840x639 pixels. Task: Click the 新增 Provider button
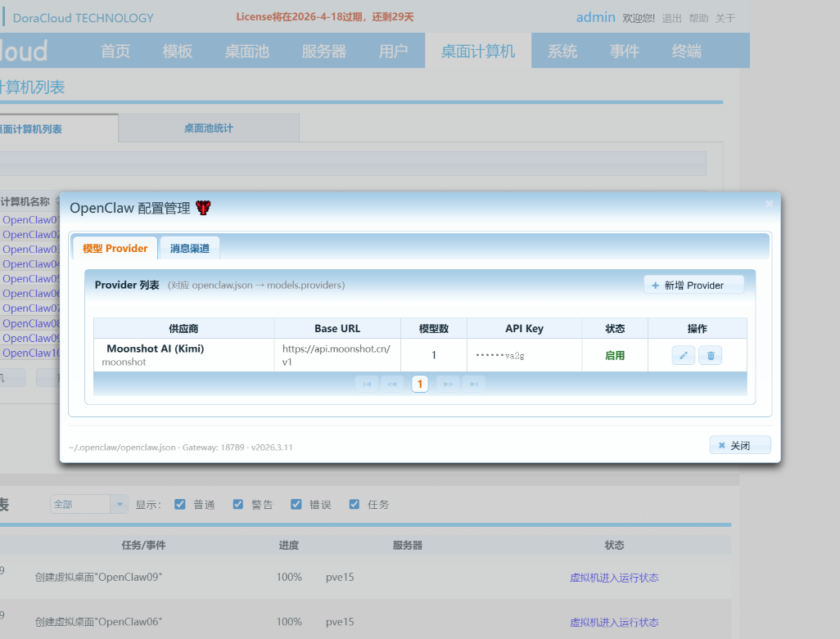coord(693,286)
